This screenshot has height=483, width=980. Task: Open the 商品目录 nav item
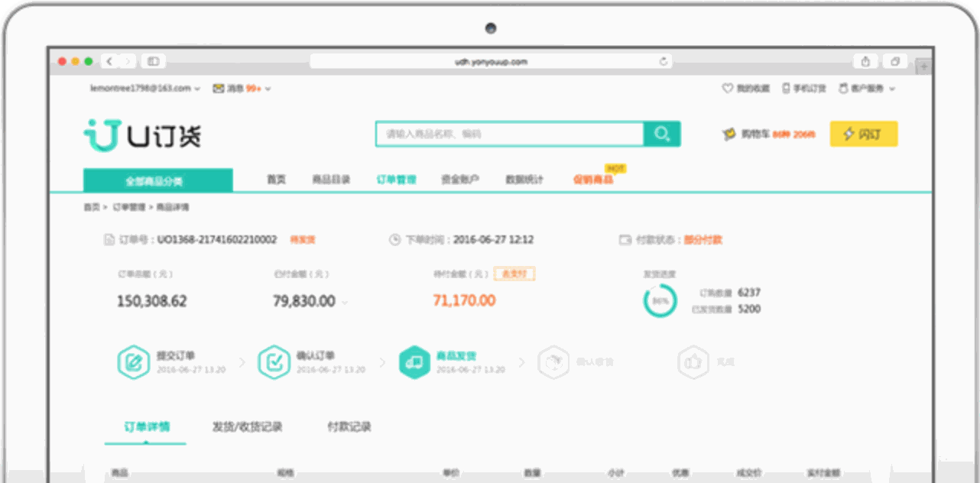[331, 180]
